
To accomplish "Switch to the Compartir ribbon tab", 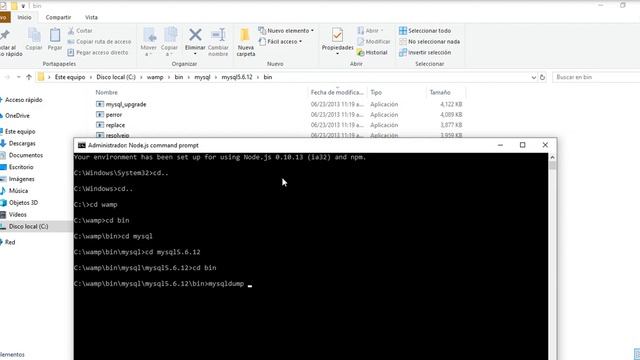I will 58,17.
